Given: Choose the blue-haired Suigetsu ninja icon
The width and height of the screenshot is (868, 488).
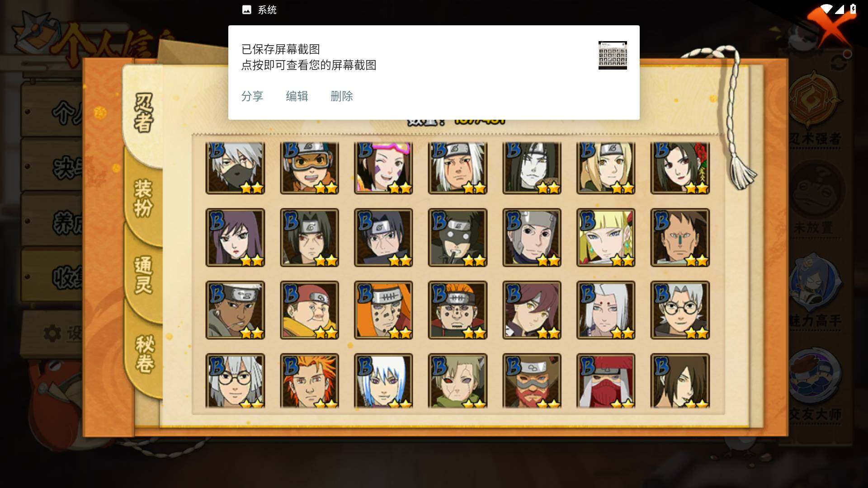Looking at the screenshot, I should (x=383, y=381).
